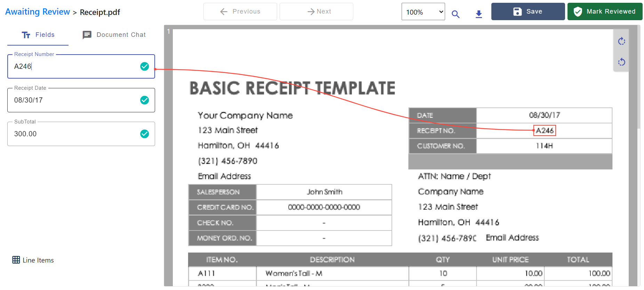The image size is (644, 290).
Task: Switch to the Document Chat tab
Action: tap(114, 35)
